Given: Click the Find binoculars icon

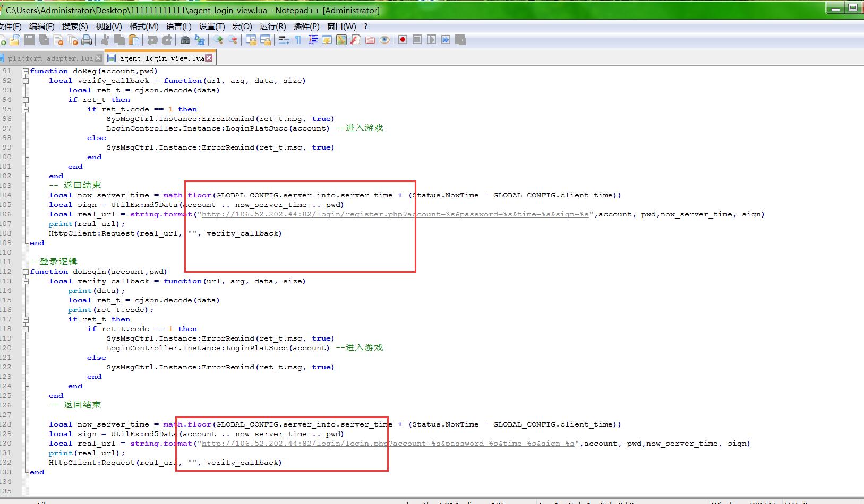Looking at the screenshot, I should (x=185, y=40).
